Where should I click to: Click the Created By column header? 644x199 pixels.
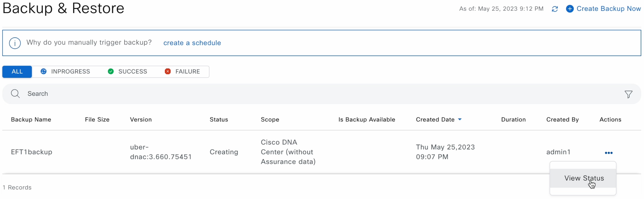pyautogui.click(x=562, y=120)
